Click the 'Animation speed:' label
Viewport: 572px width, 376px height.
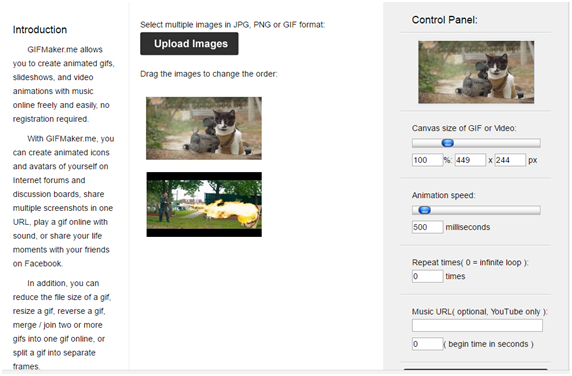coord(443,195)
